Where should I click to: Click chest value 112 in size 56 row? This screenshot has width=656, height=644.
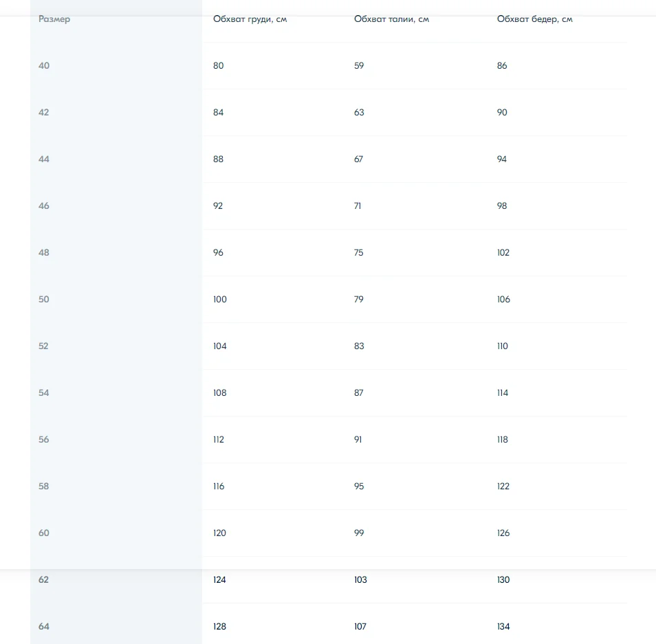pos(219,439)
